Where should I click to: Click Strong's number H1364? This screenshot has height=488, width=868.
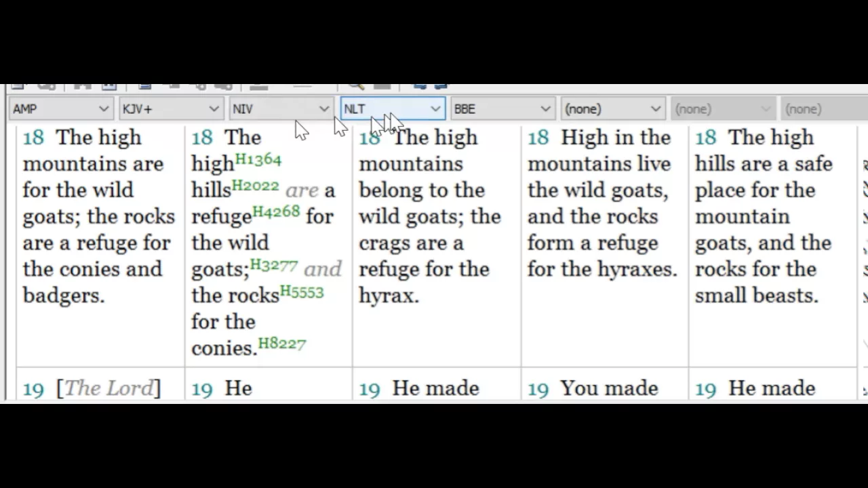258,160
